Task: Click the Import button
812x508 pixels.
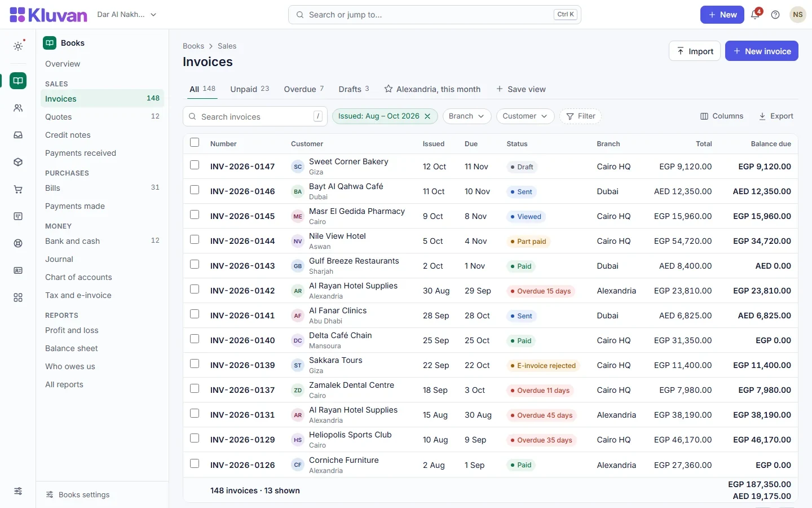Action: pos(695,51)
